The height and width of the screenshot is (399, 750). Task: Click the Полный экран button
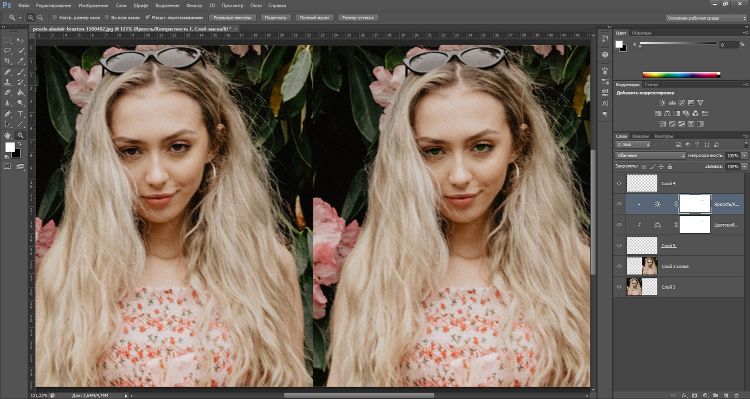tap(314, 18)
